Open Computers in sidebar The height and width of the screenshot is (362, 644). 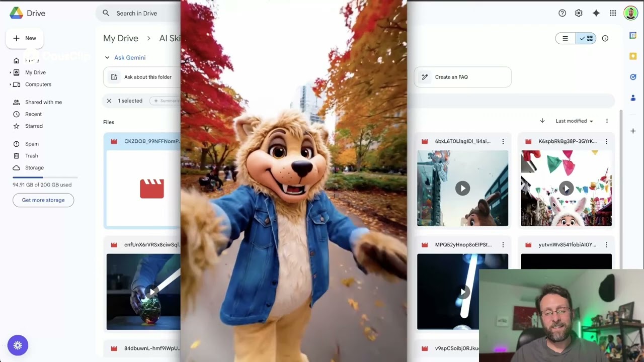click(x=38, y=84)
